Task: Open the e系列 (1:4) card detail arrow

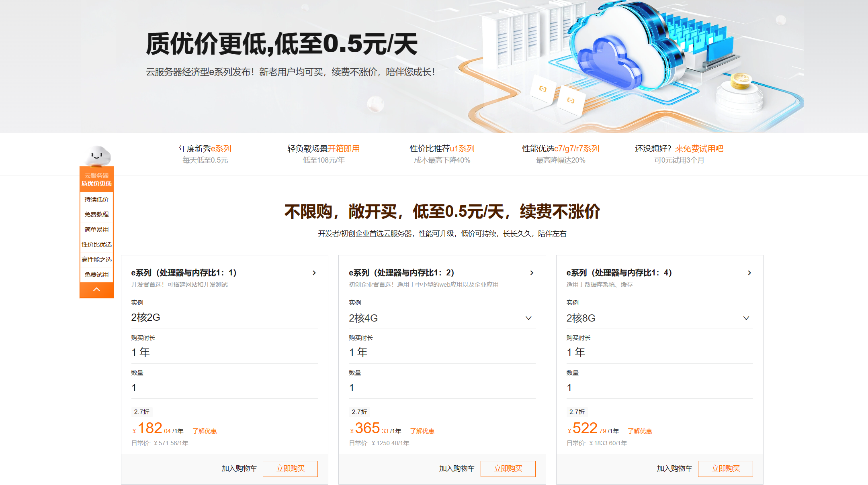Action: [749, 273]
